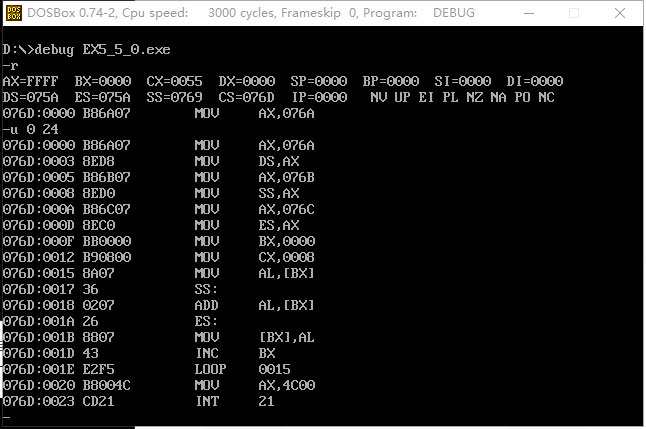Click the instruction MOV AL,[BX] at 0015
Screen dimensions: 646x429
[x=254, y=273]
